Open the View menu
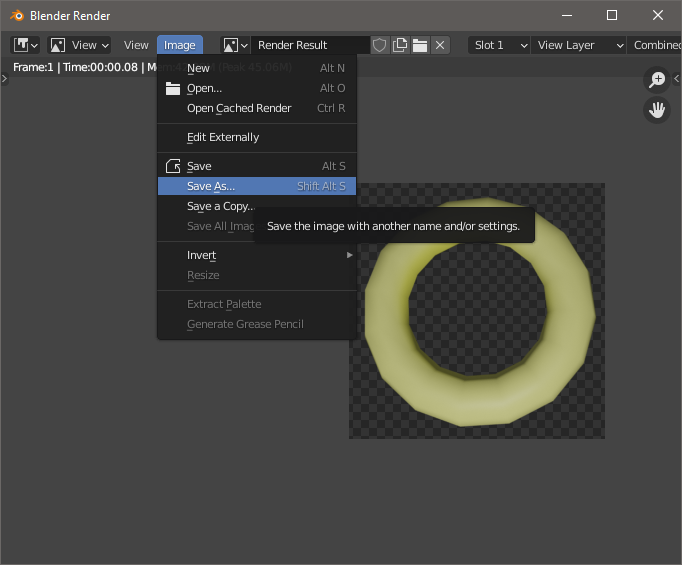Viewport: 682px width, 565px height. click(x=136, y=45)
